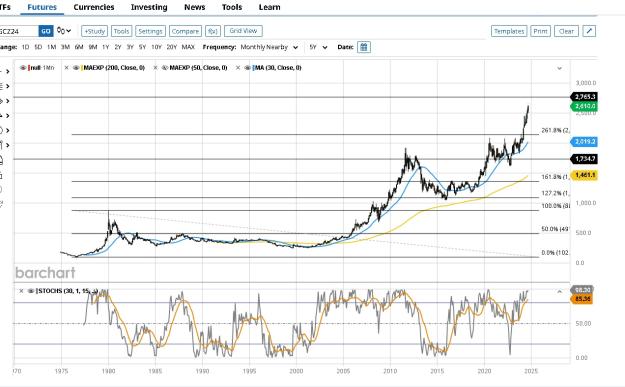Viewport: 625px width, 387px height.
Task: Select the 3Y range
Action: click(130, 47)
